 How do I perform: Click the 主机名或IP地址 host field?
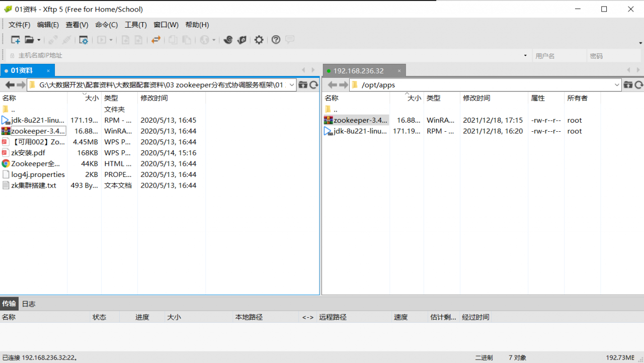(x=268, y=55)
